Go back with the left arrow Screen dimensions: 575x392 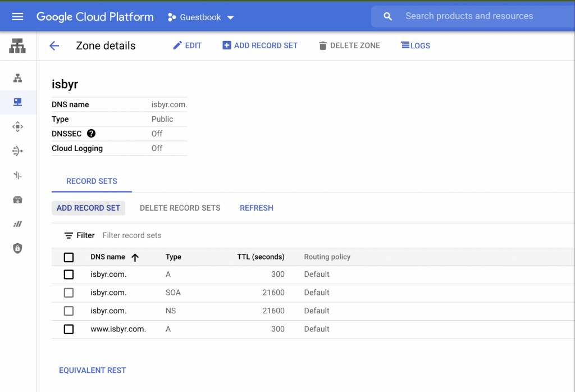[x=54, y=45]
